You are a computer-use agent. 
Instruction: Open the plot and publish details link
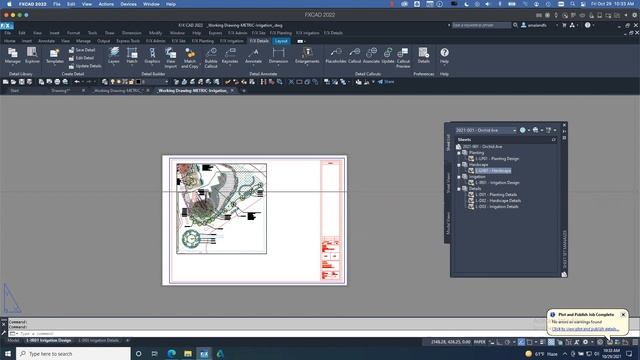585,329
